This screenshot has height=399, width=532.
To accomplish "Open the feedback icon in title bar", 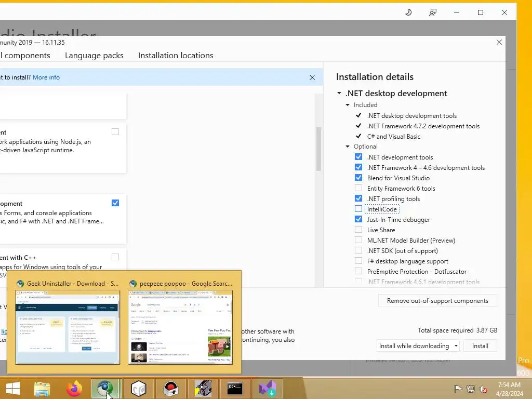I will pyautogui.click(x=433, y=12).
